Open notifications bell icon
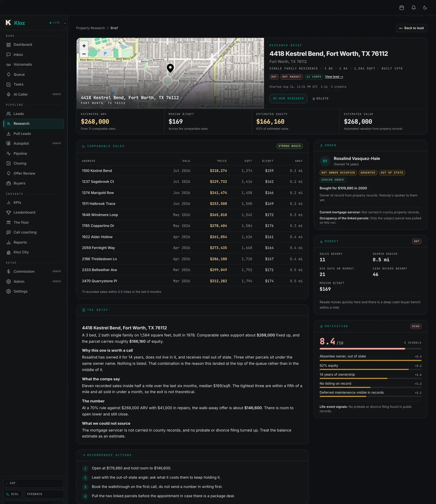The image size is (436, 504). 413,8
